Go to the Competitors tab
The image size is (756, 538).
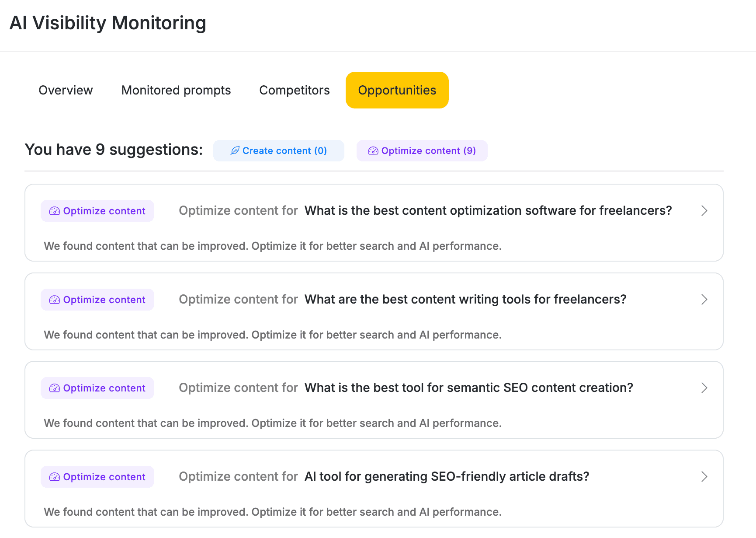pyautogui.click(x=294, y=90)
